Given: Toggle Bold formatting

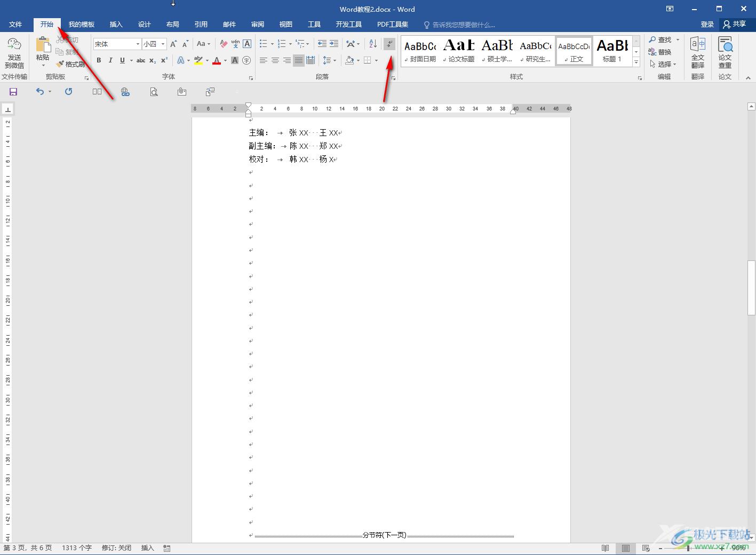Looking at the screenshot, I should pyautogui.click(x=99, y=60).
